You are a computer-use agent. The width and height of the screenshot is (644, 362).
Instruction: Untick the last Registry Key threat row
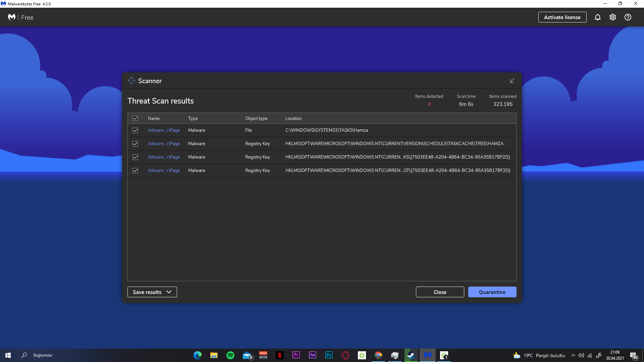[135, 171]
